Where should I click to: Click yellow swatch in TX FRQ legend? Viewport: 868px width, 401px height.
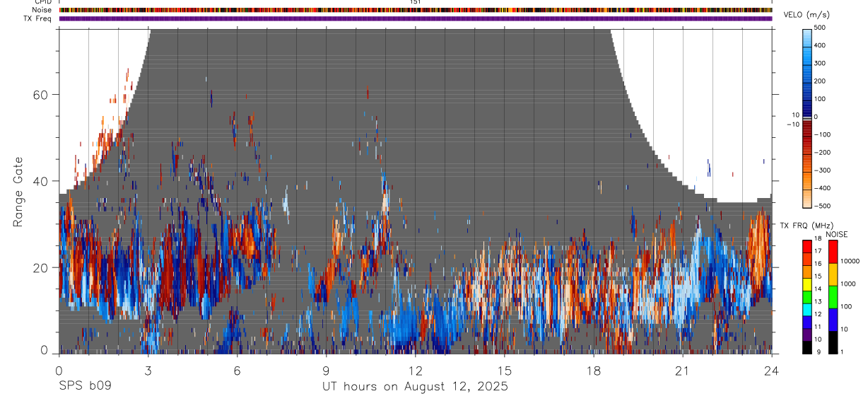click(x=807, y=284)
